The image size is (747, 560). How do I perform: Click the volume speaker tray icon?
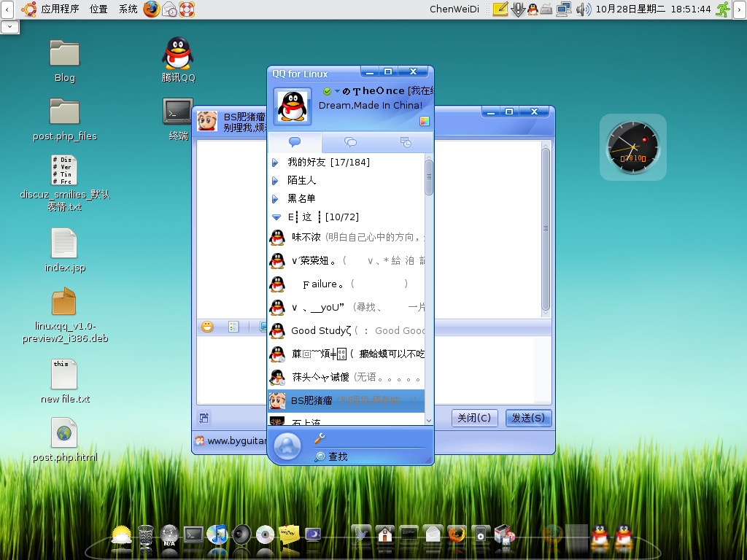(583, 9)
